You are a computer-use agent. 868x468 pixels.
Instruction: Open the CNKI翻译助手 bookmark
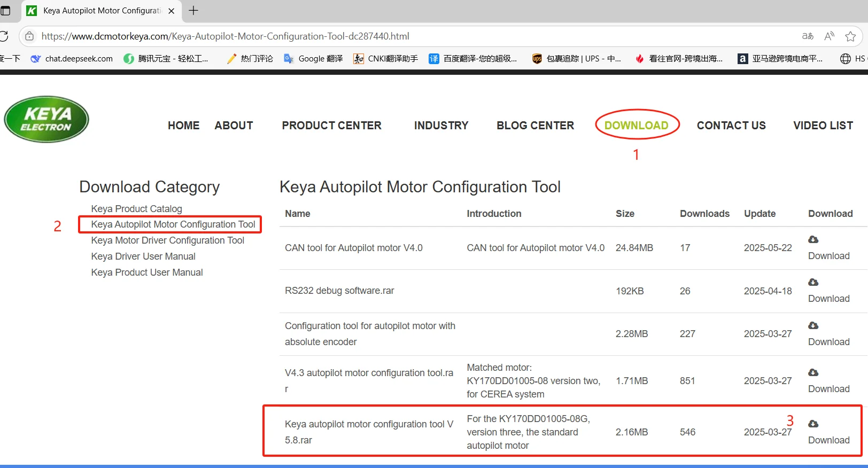click(x=385, y=59)
